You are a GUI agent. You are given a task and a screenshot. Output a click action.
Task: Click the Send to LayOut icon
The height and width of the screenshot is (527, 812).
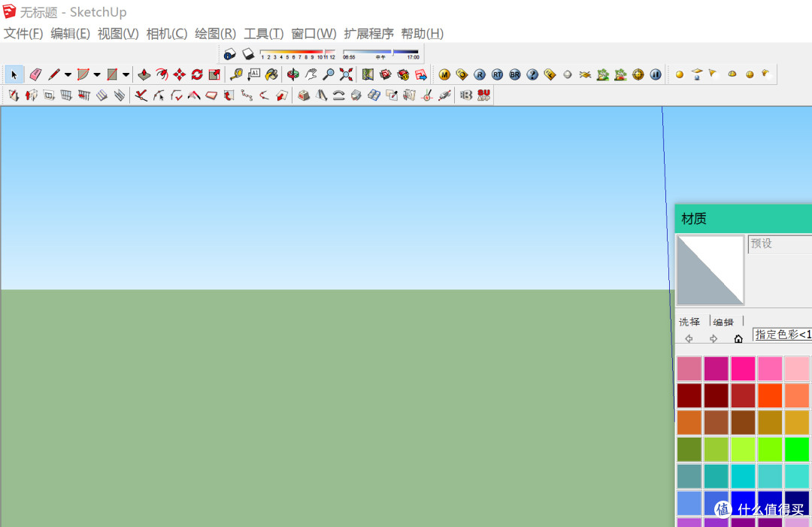(x=420, y=74)
